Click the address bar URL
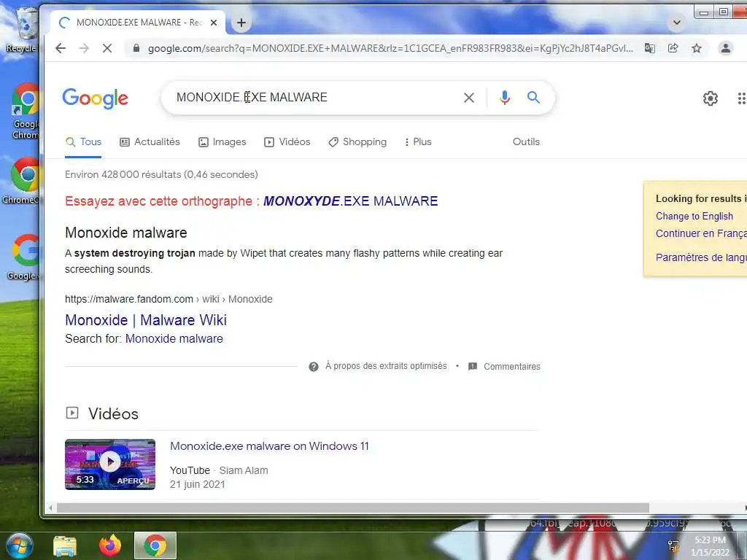The image size is (747, 560). tap(390, 48)
